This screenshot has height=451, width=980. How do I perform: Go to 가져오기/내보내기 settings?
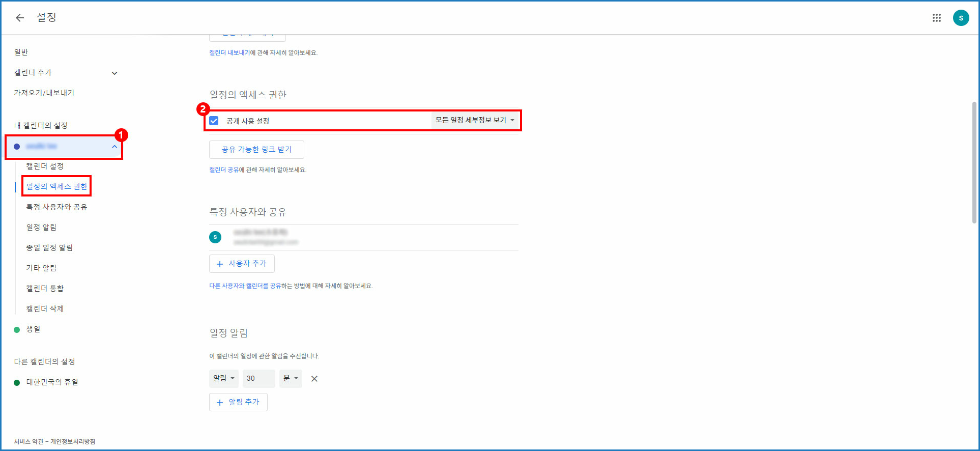tap(44, 93)
